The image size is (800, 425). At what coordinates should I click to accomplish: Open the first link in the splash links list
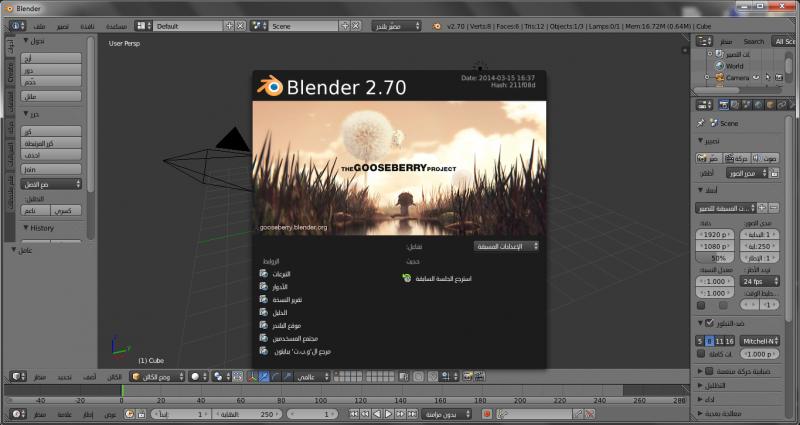281,274
